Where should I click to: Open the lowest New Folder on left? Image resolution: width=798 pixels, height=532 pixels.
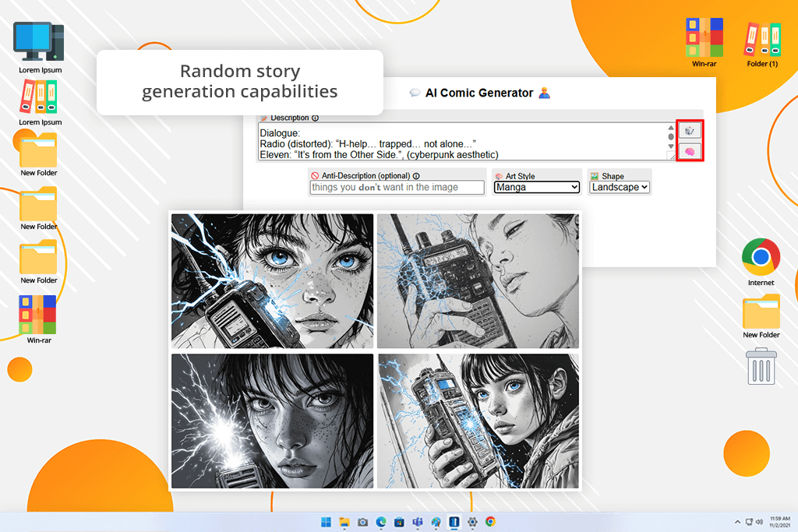pos(38,262)
